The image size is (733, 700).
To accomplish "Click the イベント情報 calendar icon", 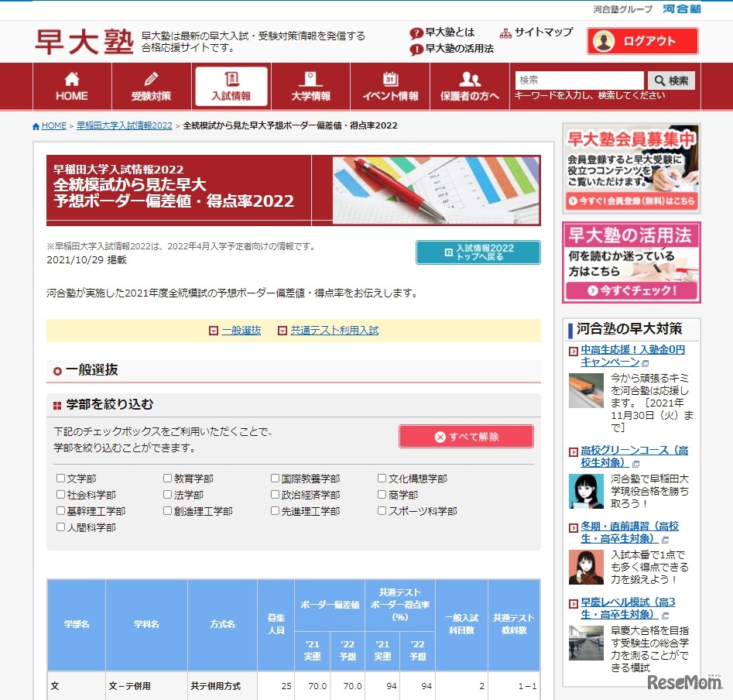I will pyautogui.click(x=390, y=77).
